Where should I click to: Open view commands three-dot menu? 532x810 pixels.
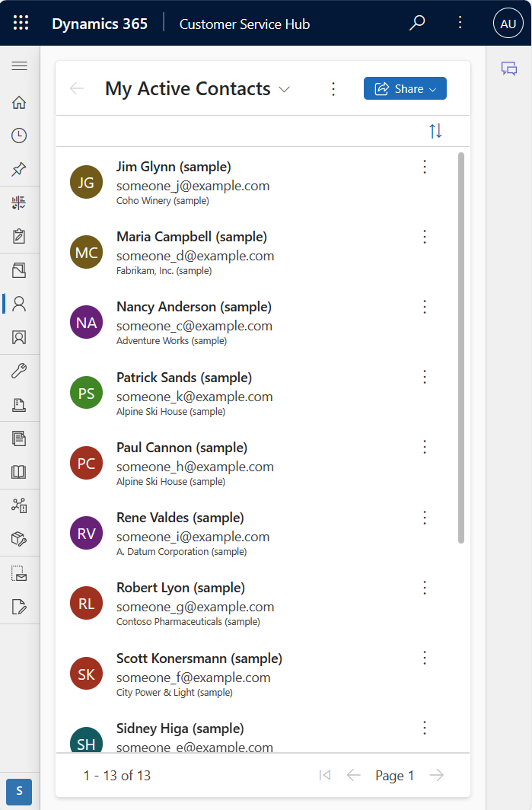point(333,89)
